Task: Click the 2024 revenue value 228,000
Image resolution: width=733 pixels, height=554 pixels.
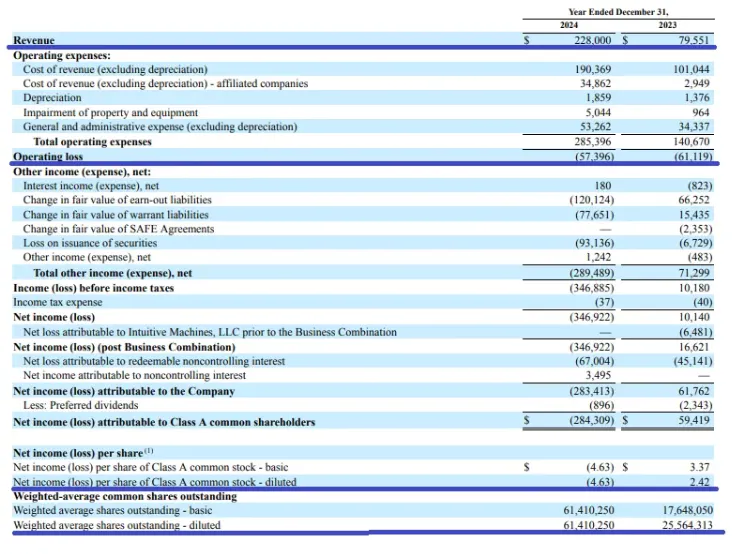Action: coord(592,40)
